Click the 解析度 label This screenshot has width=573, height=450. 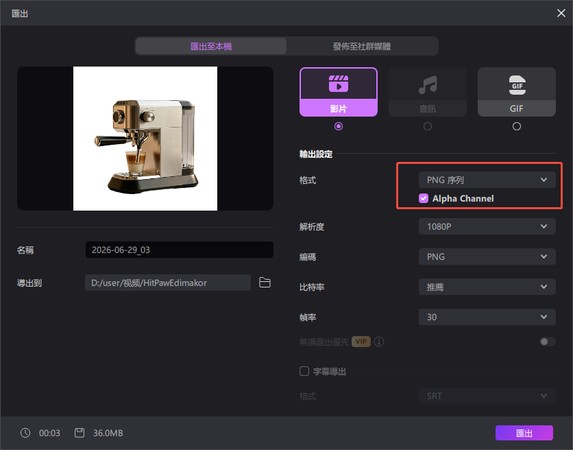tap(311, 227)
